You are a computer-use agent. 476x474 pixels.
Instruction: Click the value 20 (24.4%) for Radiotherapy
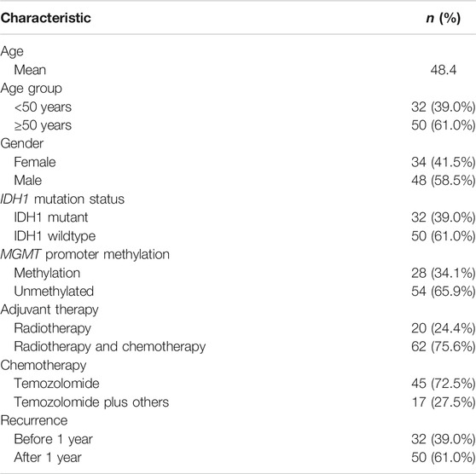(444, 328)
